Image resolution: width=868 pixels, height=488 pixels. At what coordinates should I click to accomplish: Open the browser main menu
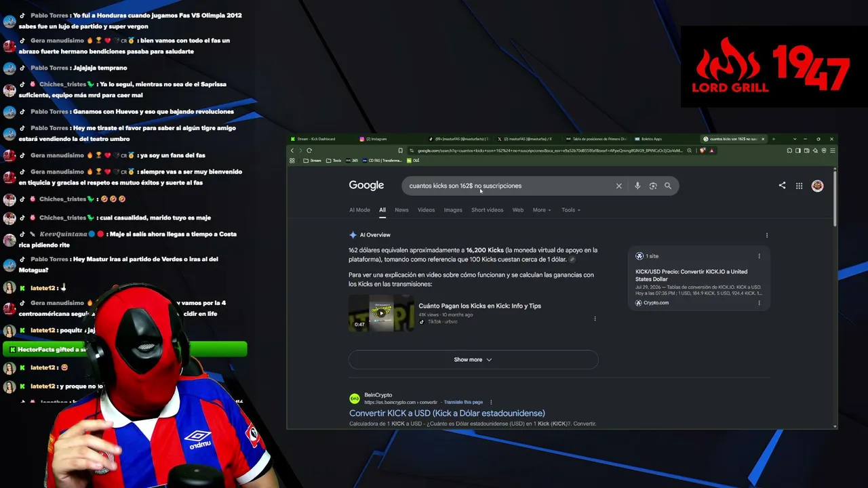[832, 150]
